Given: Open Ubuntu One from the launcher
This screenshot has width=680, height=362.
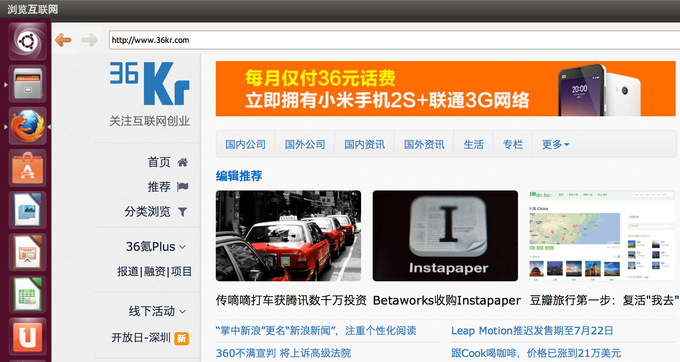Looking at the screenshot, I should click(27, 336).
